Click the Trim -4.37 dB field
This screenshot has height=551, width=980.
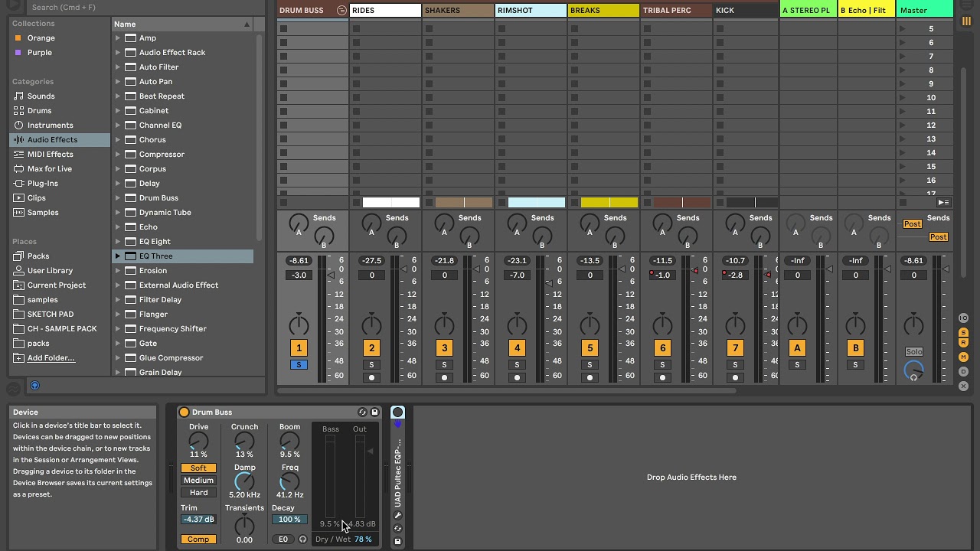[x=198, y=520]
